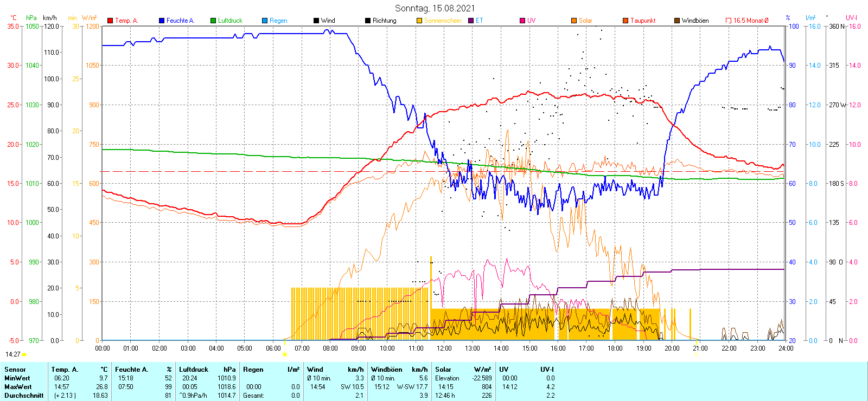The height and width of the screenshot is (401, 868).
Task: Click the 12:00 time axis label
Action: pos(444,348)
